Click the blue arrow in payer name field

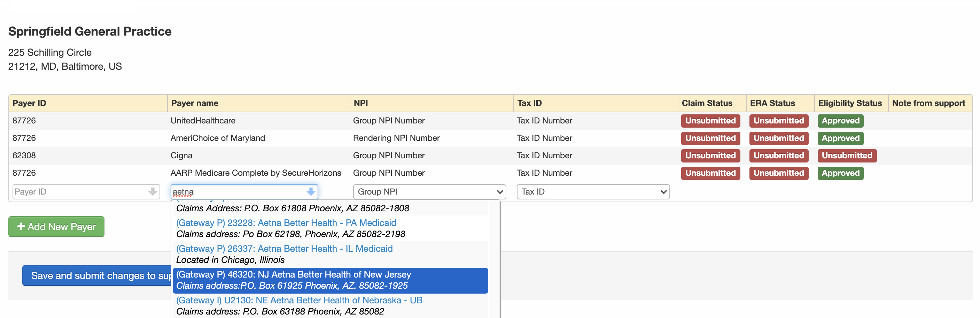click(x=311, y=191)
